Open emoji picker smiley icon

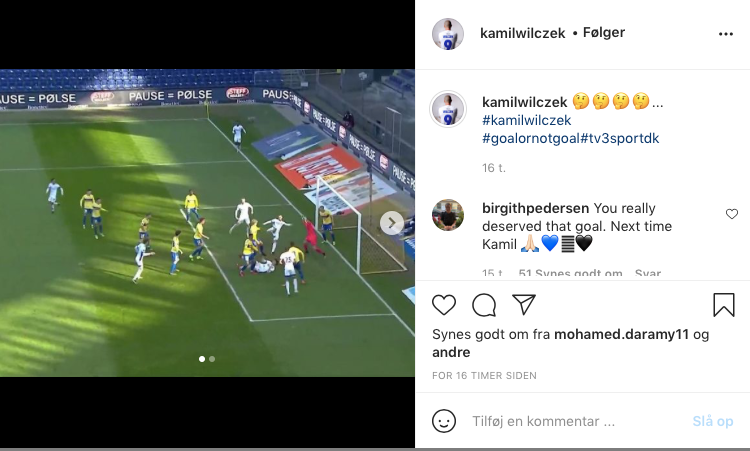point(444,421)
